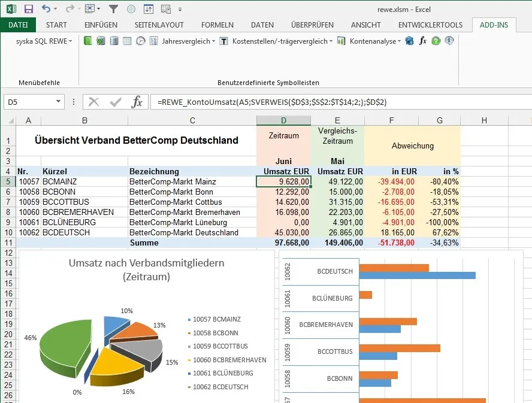Click the green book icon in add-in toolbar

(x=87, y=41)
